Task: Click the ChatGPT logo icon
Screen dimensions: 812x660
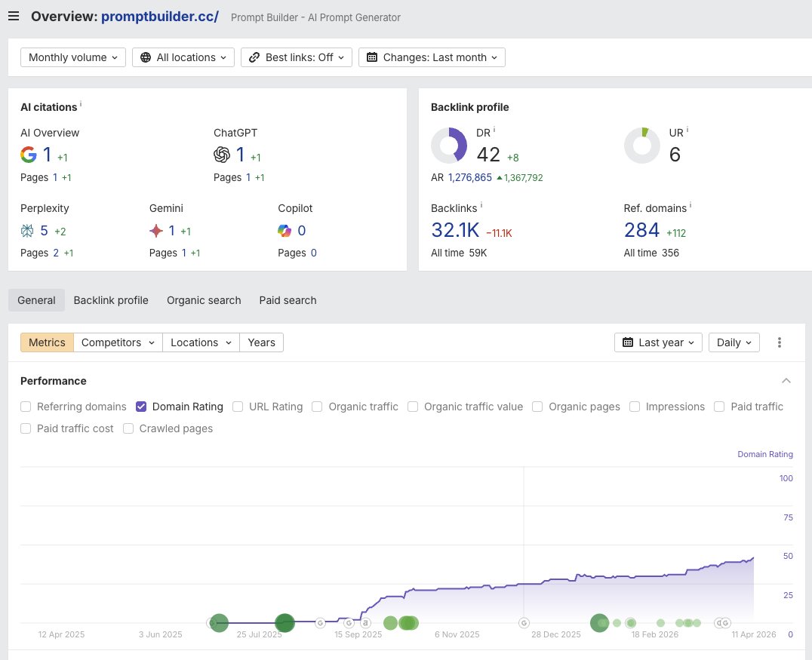Action: click(x=222, y=155)
